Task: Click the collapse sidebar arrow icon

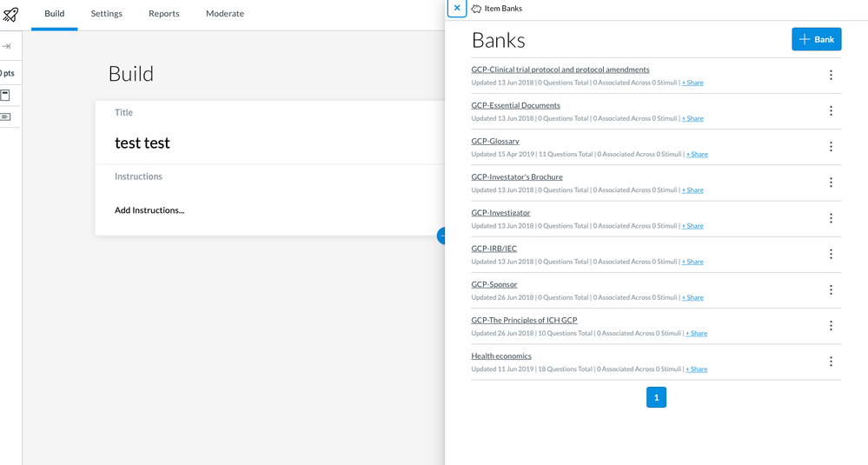Action: (6, 46)
